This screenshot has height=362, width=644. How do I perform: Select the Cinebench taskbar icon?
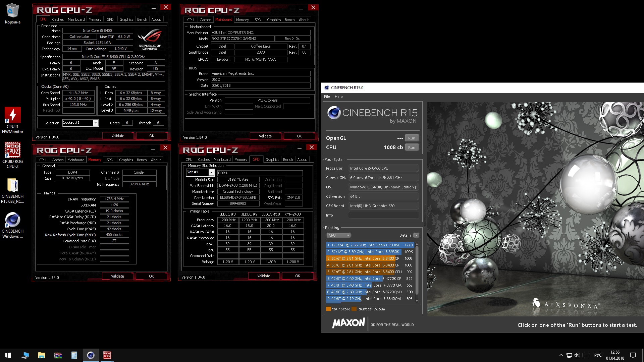(x=91, y=355)
